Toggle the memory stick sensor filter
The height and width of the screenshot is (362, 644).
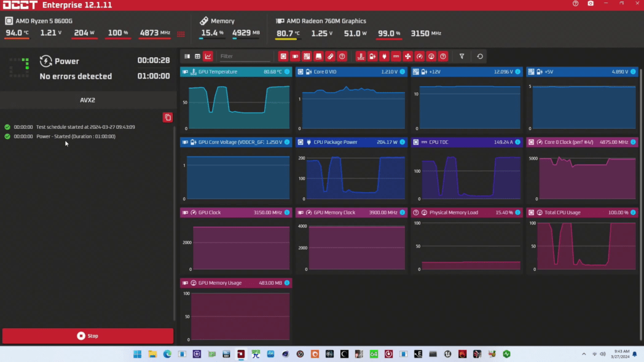point(330,56)
